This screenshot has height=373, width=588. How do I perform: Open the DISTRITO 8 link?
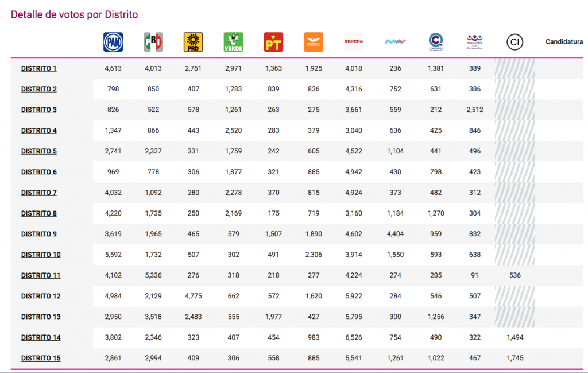tap(39, 213)
